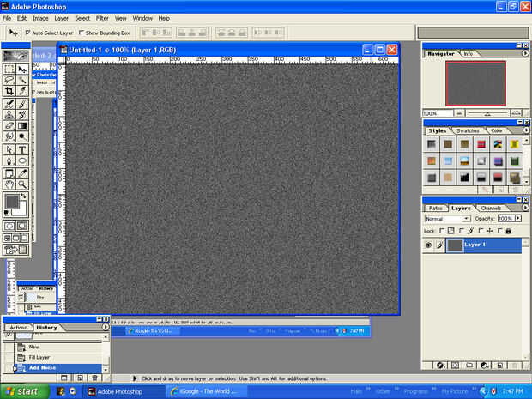Click the Navigator preview thumbnail
Screen dimensions: 532x399
(475, 83)
